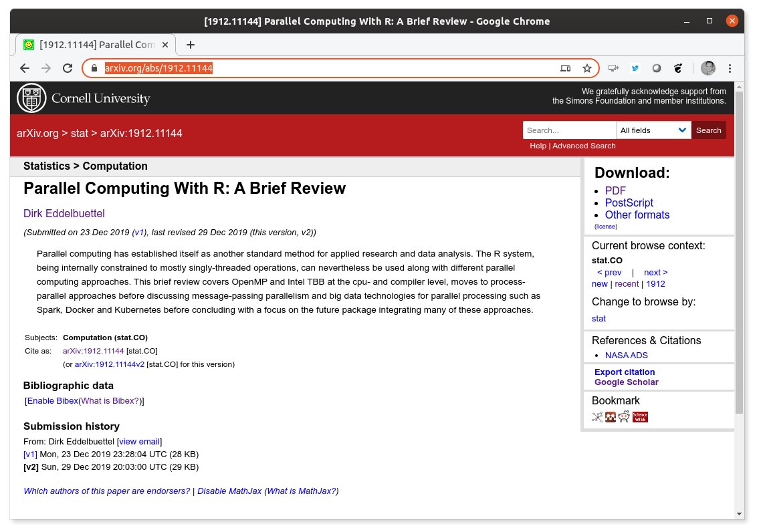Click the scrollbar down arrow
757x532 pixels.
tap(739, 514)
